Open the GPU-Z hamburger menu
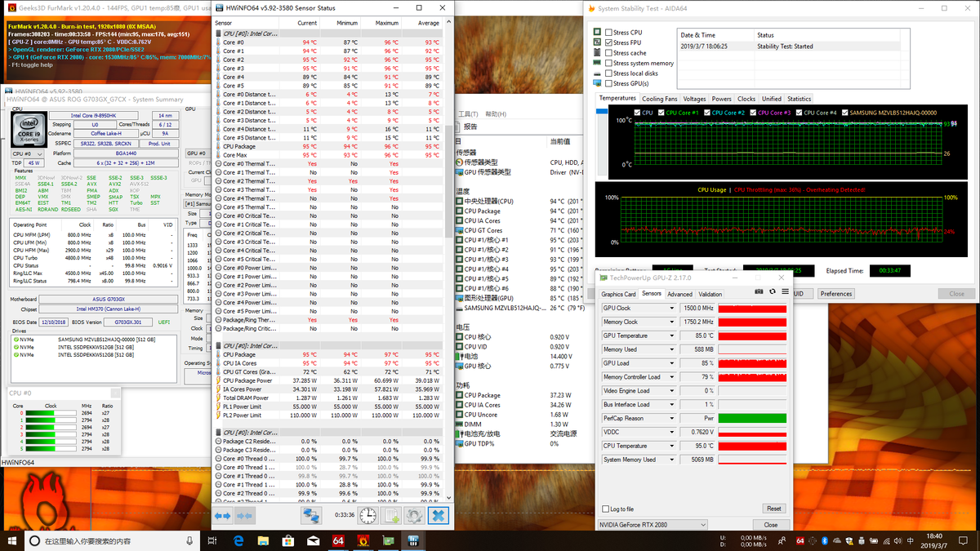The height and width of the screenshot is (551, 980). coord(785,291)
